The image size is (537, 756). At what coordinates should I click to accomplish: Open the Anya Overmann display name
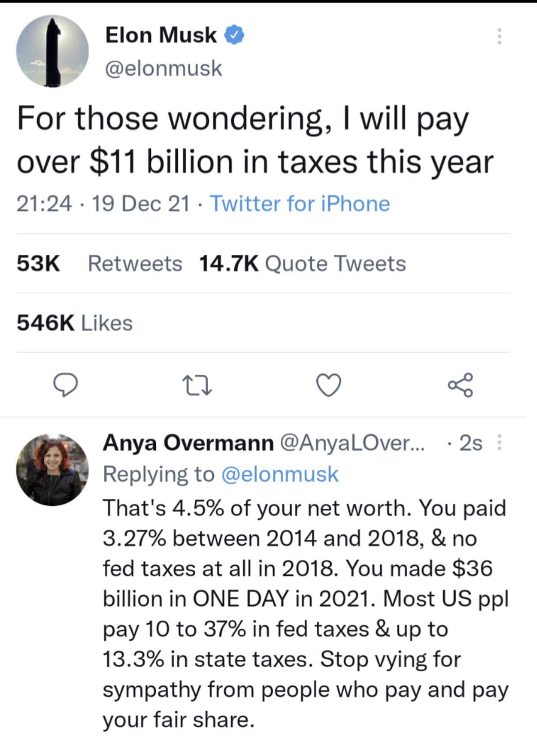point(188,443)
